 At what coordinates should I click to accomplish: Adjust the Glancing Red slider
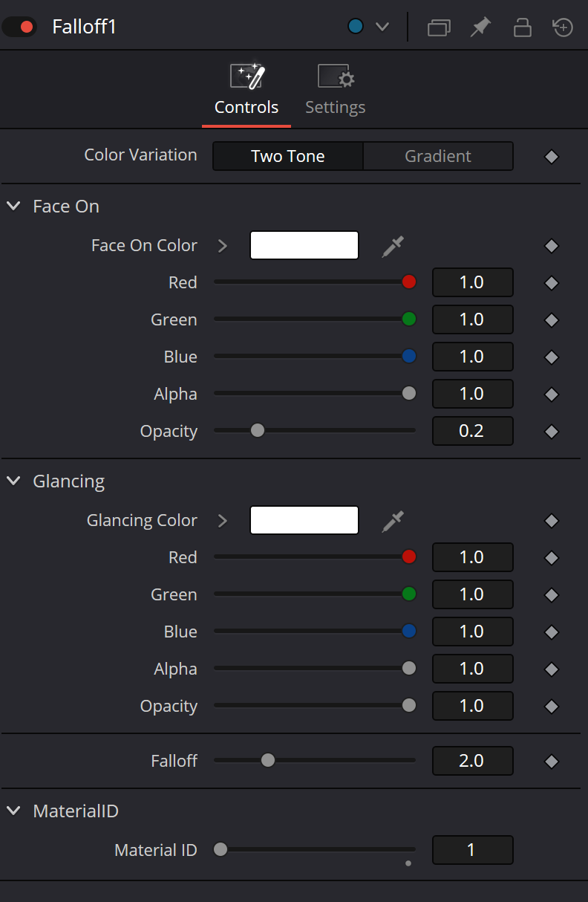315,557
